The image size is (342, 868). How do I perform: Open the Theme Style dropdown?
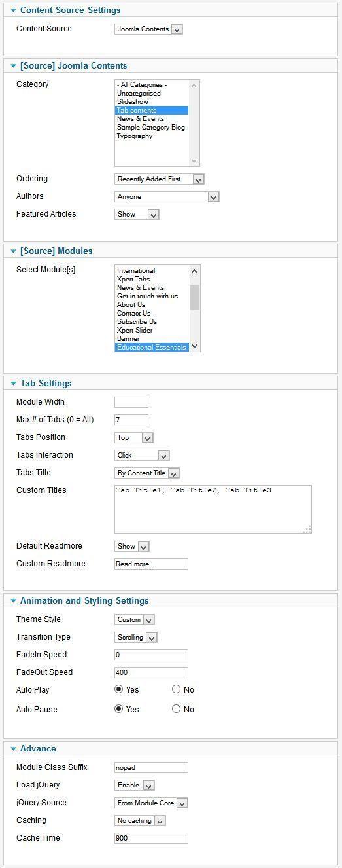pos(135,620)
